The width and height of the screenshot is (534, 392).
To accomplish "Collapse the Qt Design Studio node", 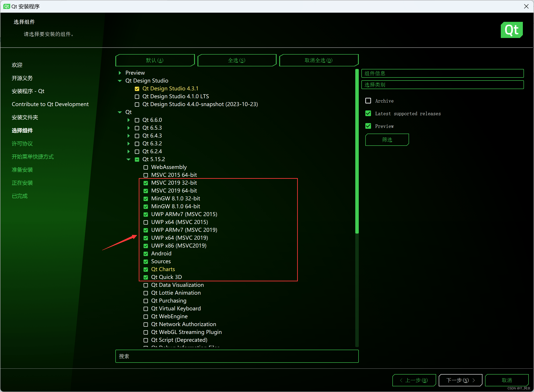I will click(x=120, y=81).
